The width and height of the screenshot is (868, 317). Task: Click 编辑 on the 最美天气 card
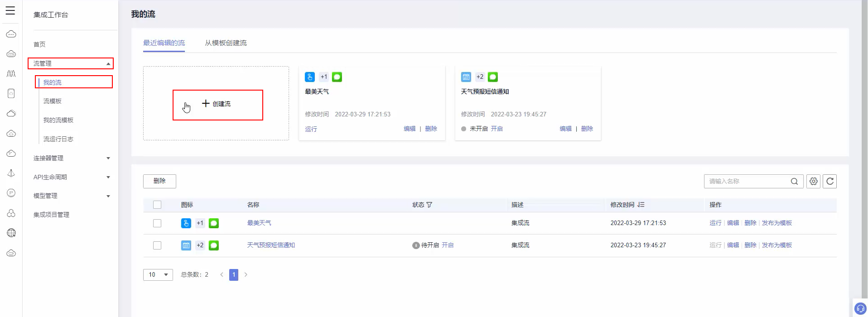[x=410, y=129]
